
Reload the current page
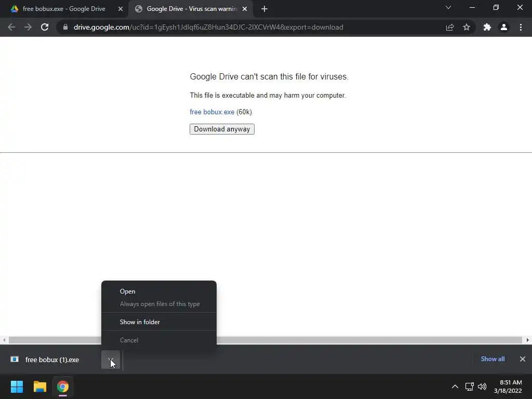[x=45, y=27]
